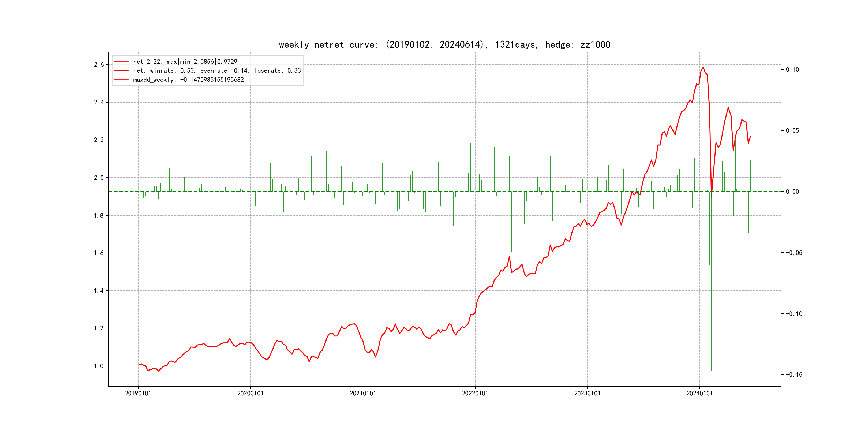This screenshot has width=868, height=434.
Task: Click the 20240101 x-axis label
Action: 699,393
